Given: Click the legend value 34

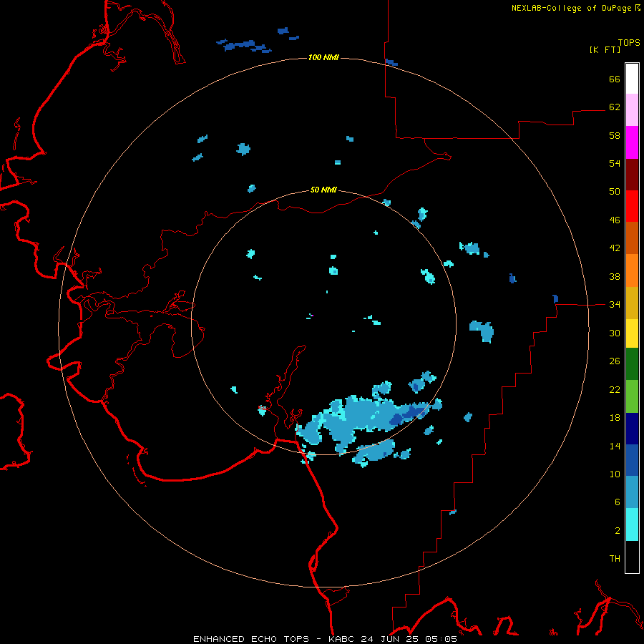Looking at the screenshot, I should (615, 305).
